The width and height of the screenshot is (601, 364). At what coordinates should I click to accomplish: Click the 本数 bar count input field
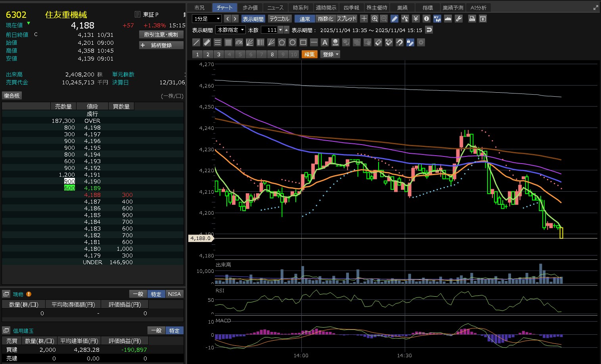(x=270, y=30)
